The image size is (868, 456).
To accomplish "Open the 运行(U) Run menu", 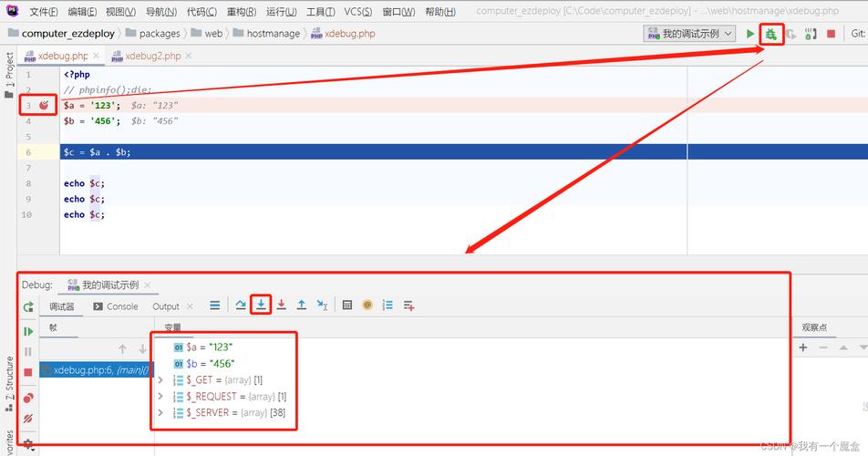I will 281,12.
